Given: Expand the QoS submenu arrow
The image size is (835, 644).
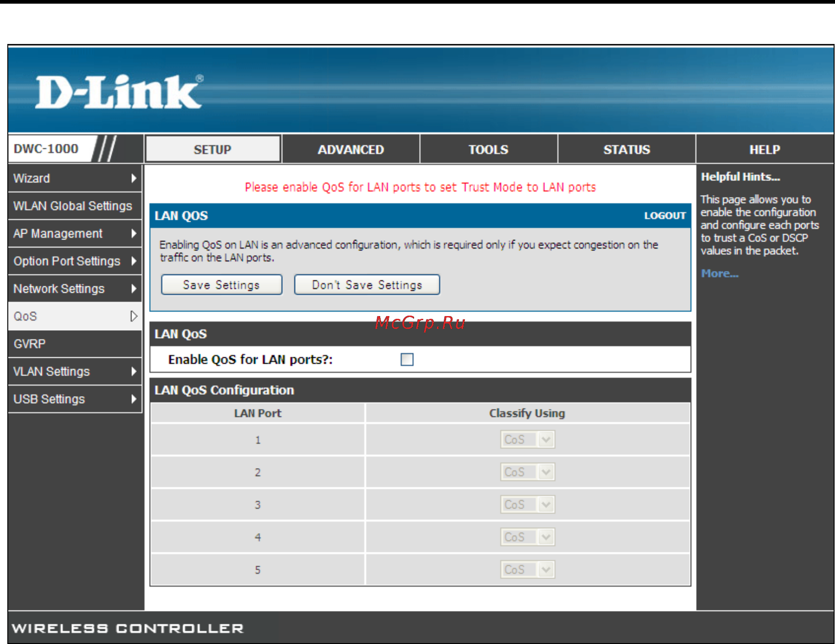Looking at the screenshot, I should point(134,316).
